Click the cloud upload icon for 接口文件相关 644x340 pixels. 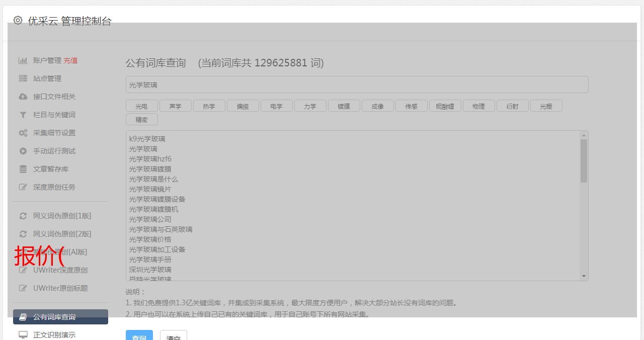click(23, 97)
